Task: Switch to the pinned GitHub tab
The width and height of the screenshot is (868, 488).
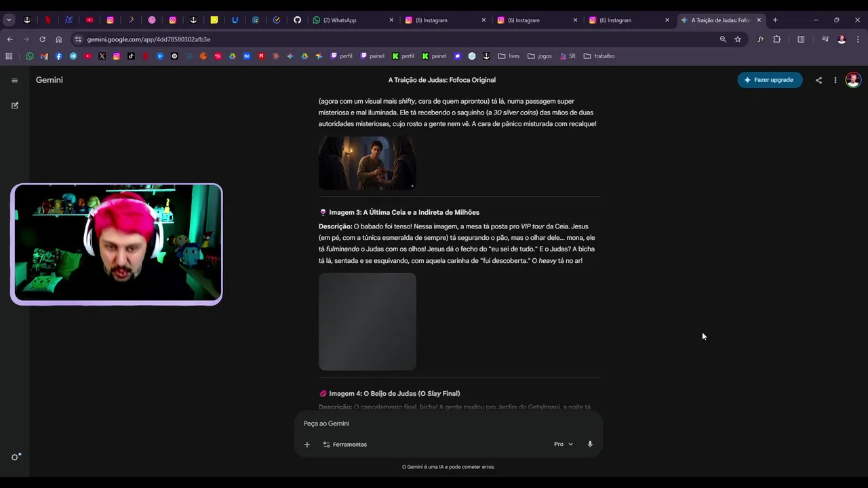Action: point(297,20)
